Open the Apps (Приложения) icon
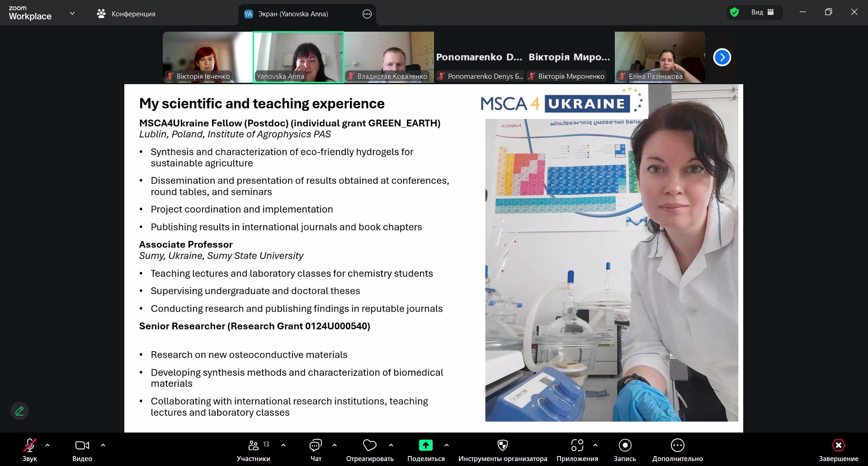 pos(577,446)
